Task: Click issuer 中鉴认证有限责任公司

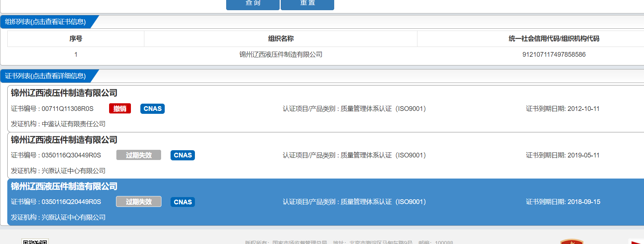Action: (73, 124)
